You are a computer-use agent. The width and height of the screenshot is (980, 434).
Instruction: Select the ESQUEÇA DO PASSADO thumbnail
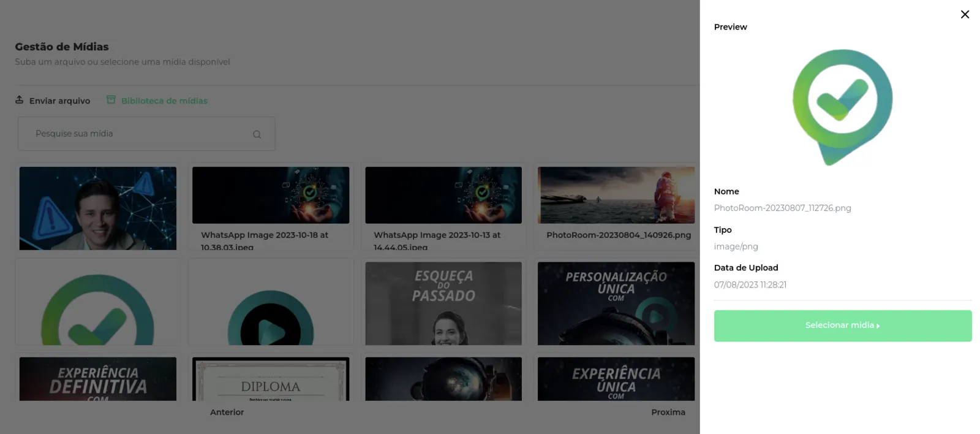click(x=443, y=303)
